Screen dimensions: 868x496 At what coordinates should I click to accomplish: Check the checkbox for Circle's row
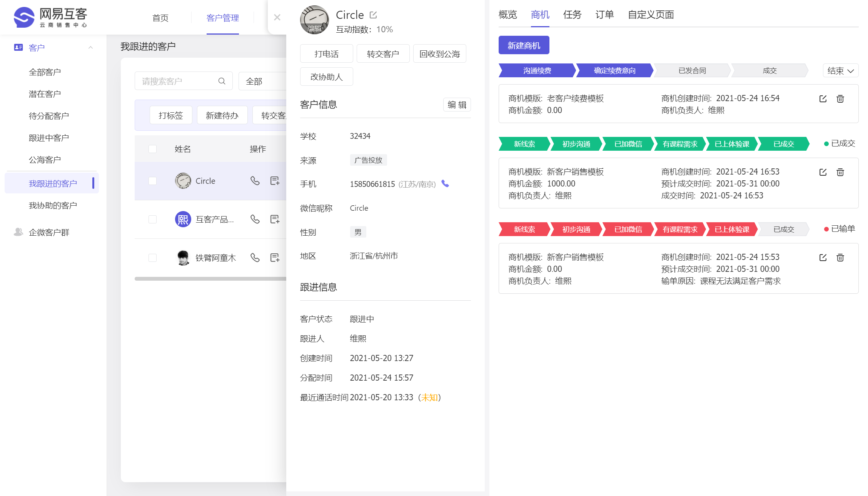[153, 181]
